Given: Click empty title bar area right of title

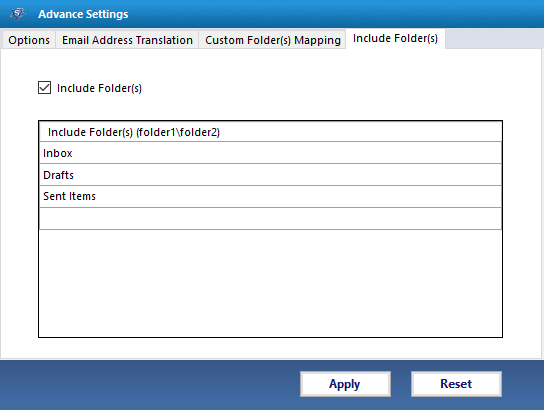Looking at the screenshot, I should click(x=333, y=14).
